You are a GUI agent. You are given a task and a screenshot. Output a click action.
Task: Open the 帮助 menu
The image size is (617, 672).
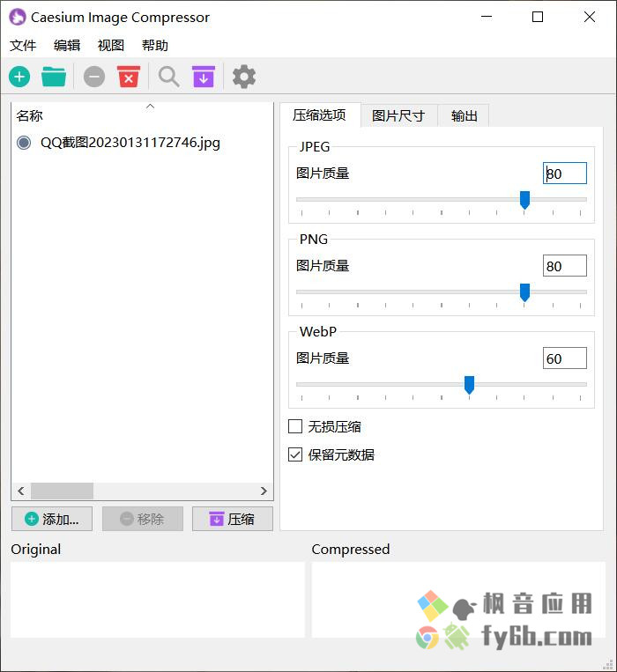pyautogui.click(x=155, y=45)
